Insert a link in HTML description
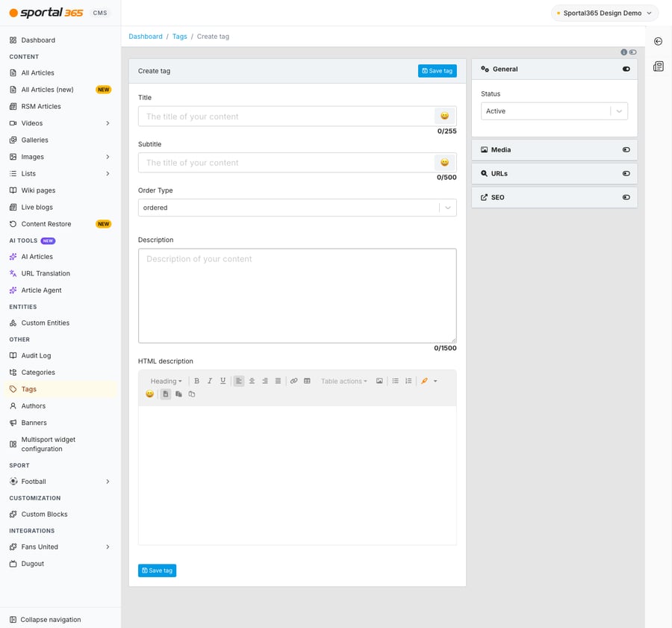The width and height of the screenshot is (672, 628). pos(293,381)
